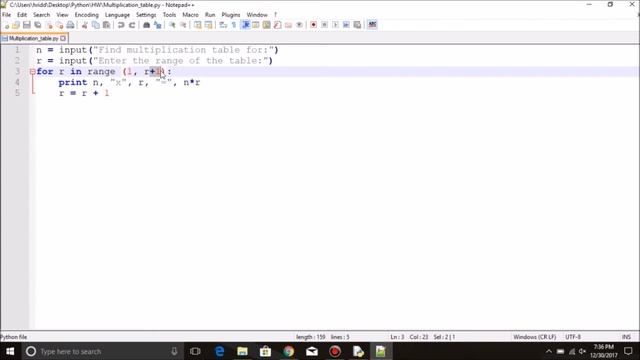Click the line 4 print statement
640x360 pixels.
pyautogui.click(x=129, y=82)
